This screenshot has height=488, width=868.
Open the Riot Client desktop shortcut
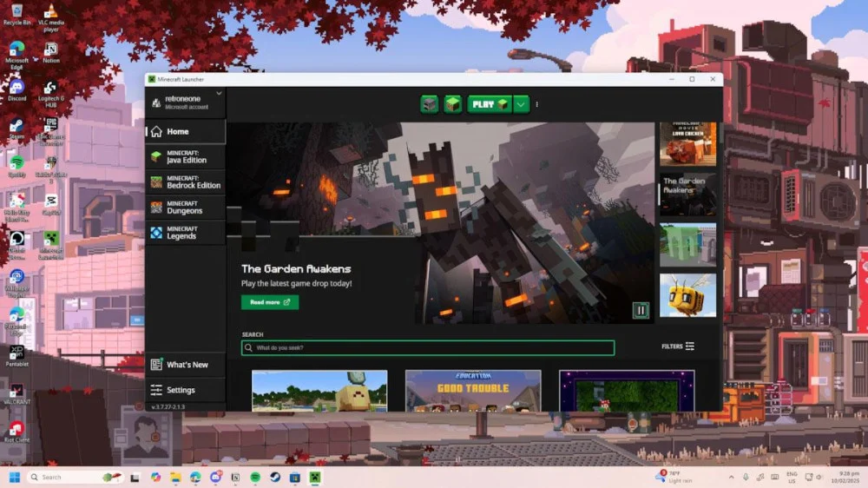(16, 432)
